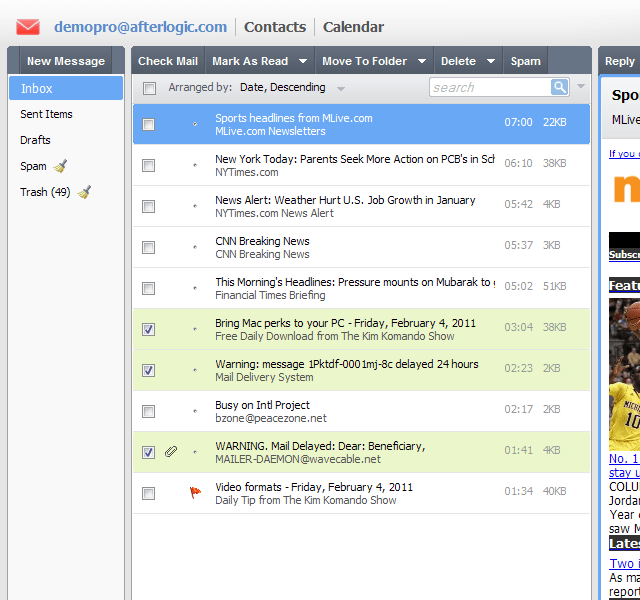Open Drafts folder
Viewport: 640px width, 600px height.
pos(35,140)
